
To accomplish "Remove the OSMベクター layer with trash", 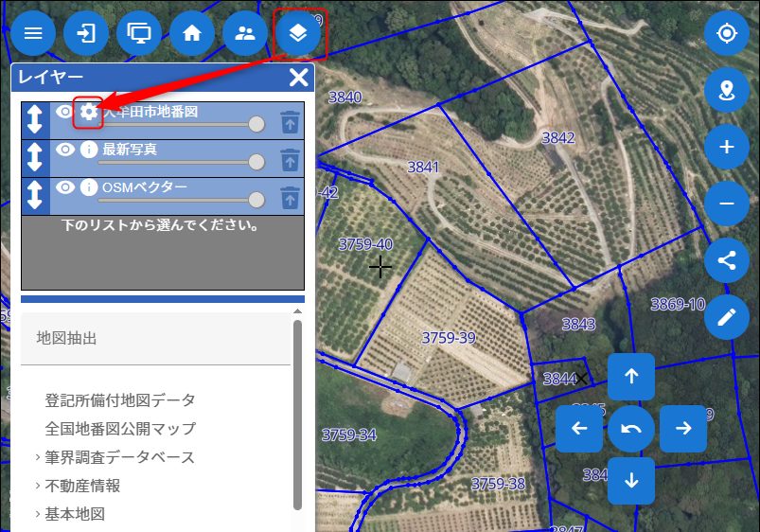I will point(290,198).
